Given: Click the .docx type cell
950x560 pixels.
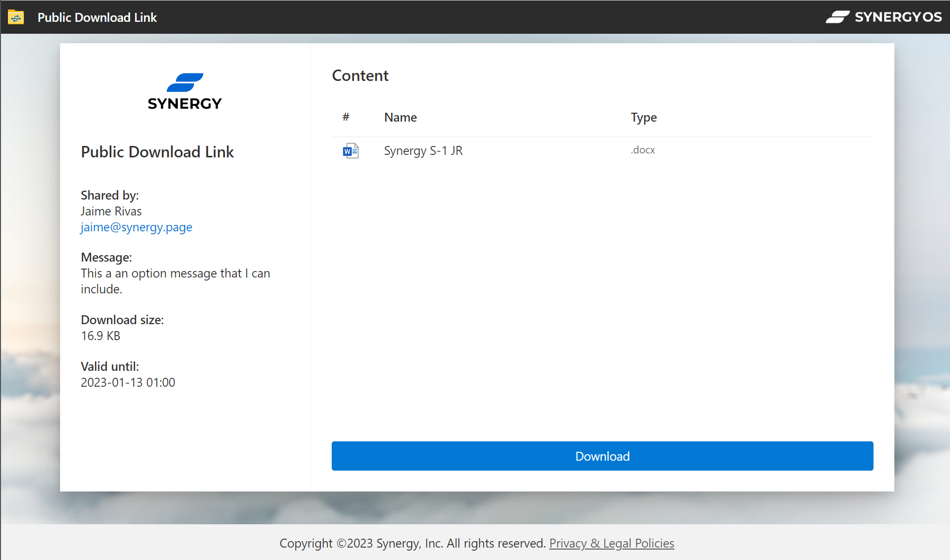Looking at the screenshot, I should pos(643,150).
